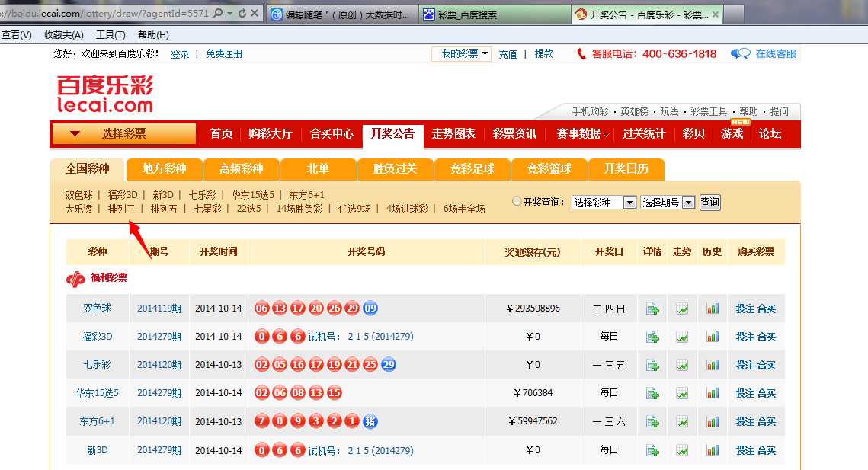Screen dimensions: 868x470
Task: Open details icon for 双色球 row
Action: pos(652,309)
